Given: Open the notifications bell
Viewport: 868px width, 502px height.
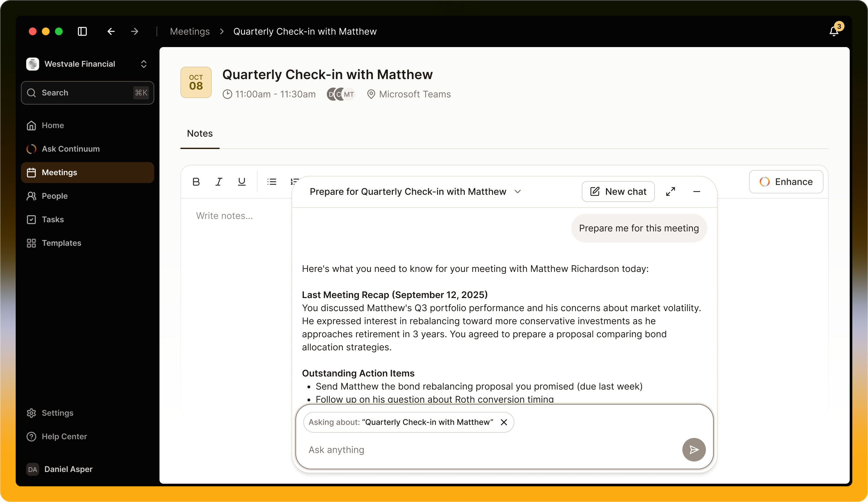Looking at the screenshot, I should point(834,31).
